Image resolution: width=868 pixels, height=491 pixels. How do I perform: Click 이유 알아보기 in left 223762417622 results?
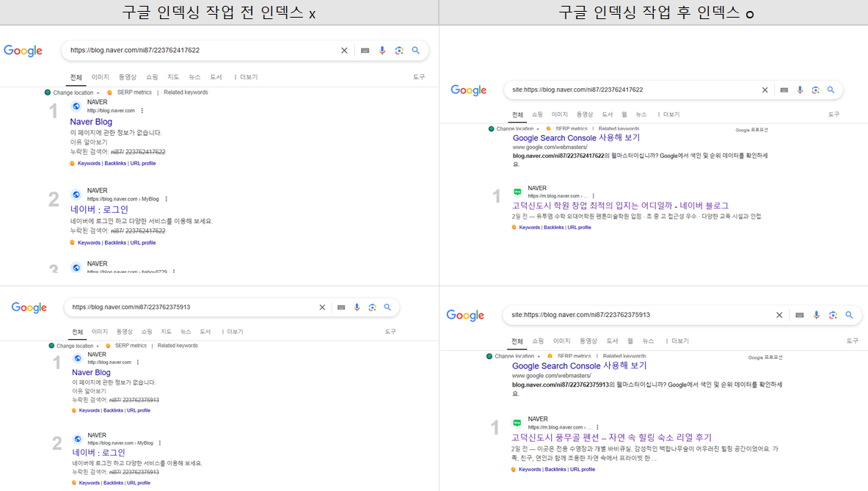89,142
